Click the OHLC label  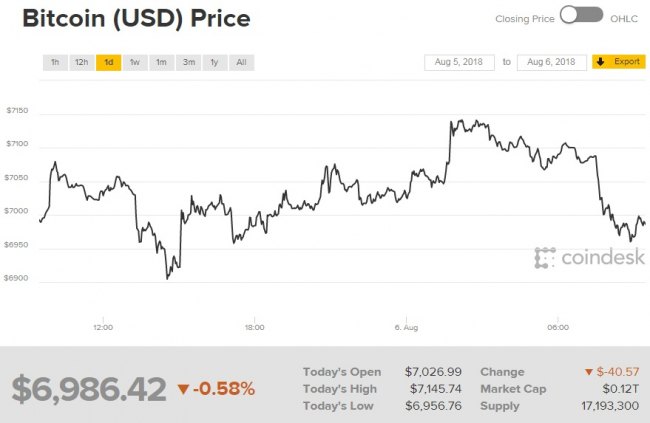(x=625, y=17)
